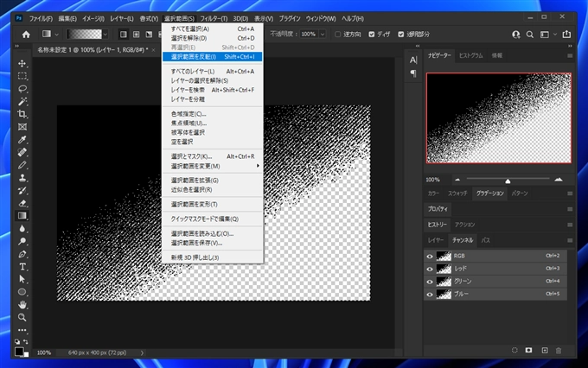The width and height of the screenshot is (588, 368).
Task: Load channel as selection with dotted circle icon
Action: click(x=514, y=350)
